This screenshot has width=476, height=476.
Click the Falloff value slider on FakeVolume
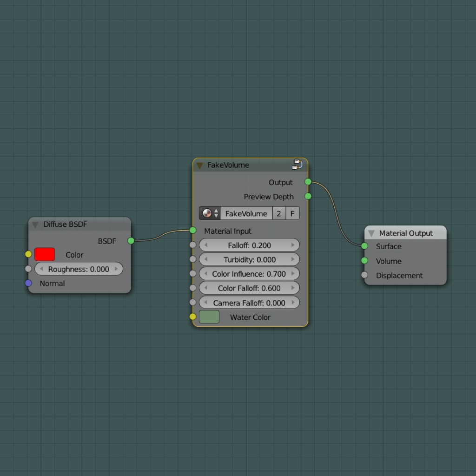tap(249, 245)
